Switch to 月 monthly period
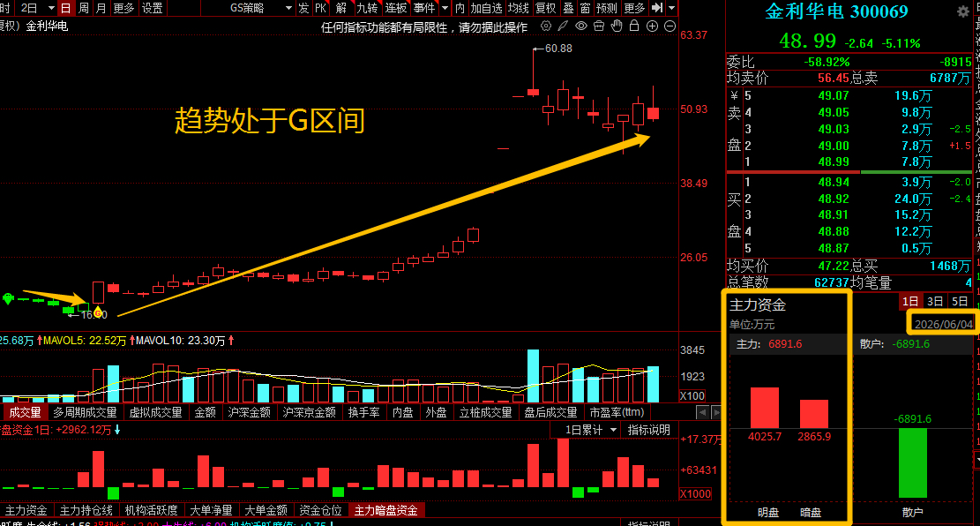Viewport: 980px width, 526px height. 101,8
